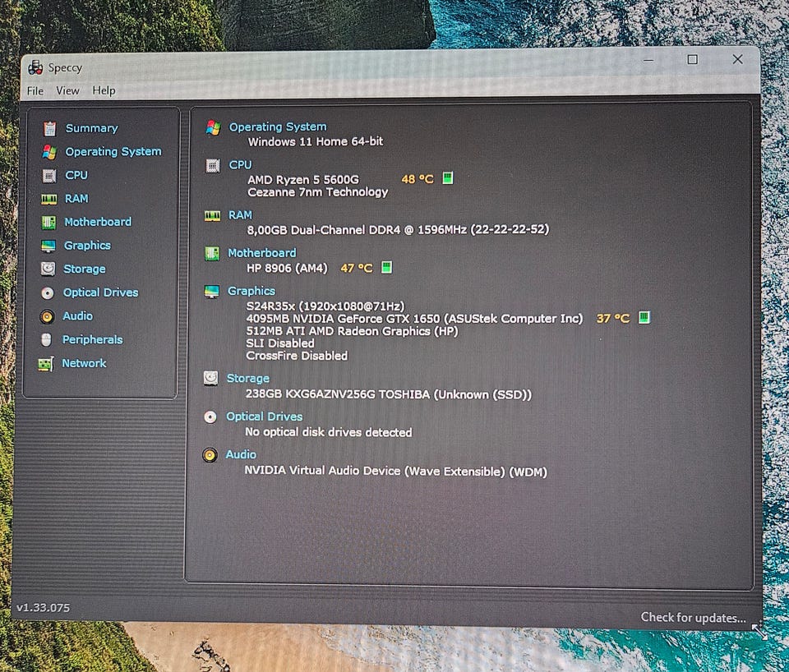The width and height of the screenshot is (789, 672).
Task: Open the Network sidebar section
Action: click(84, 363)
